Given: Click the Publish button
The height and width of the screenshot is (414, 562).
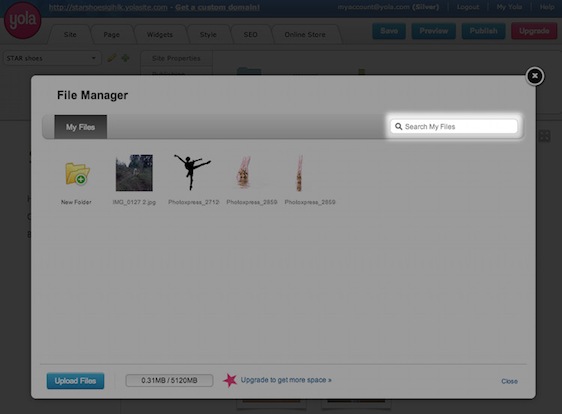Looking at the screenshot, I should [x=484, y=31].
